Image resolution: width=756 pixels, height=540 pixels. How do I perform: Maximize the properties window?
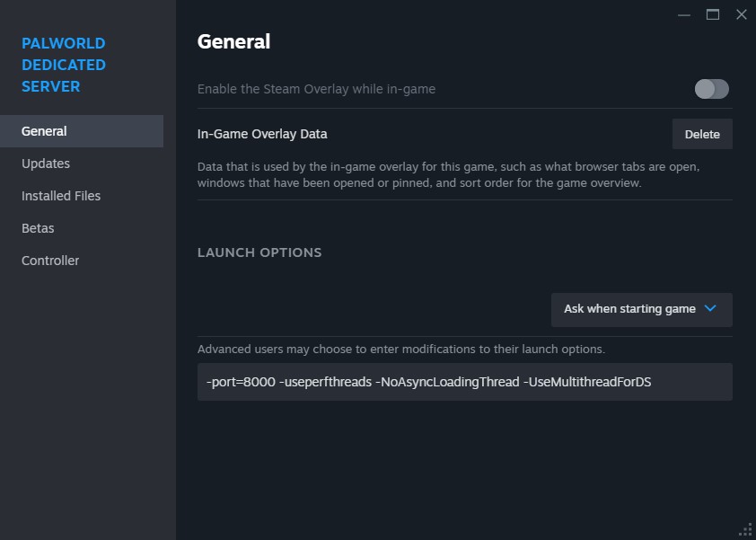coord(712,14)
